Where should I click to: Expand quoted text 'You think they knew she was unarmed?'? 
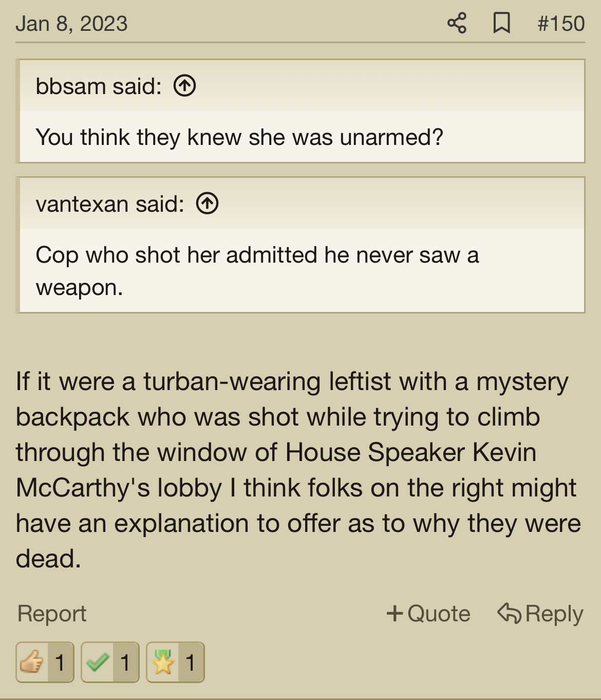(x=239, y=137)
